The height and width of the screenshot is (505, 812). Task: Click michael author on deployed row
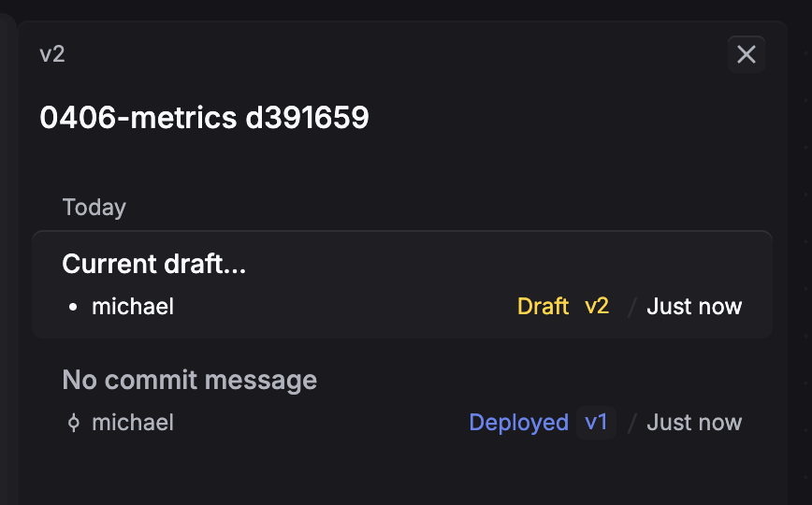coord(133,423)
